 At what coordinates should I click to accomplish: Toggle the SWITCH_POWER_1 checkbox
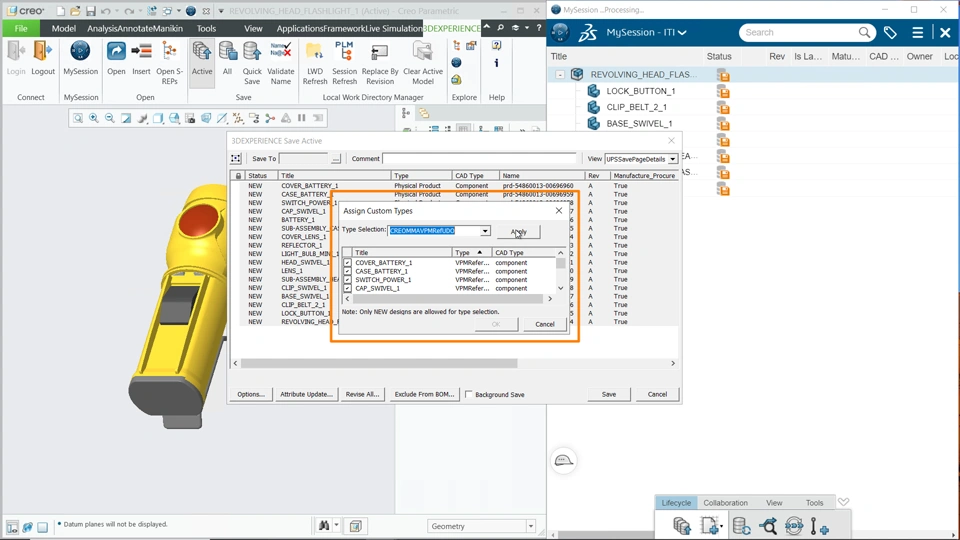coord(348,280)
